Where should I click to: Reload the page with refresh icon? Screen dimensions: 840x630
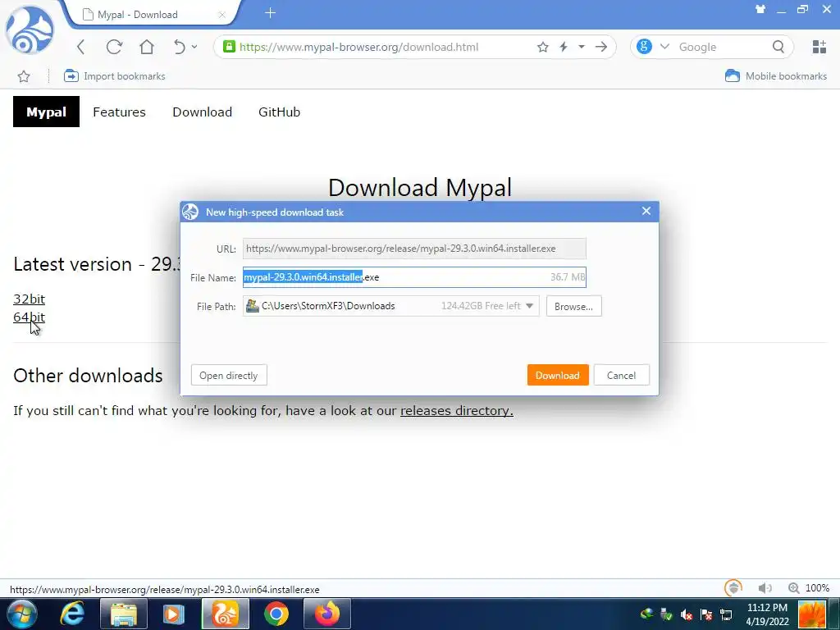(114, 47)
